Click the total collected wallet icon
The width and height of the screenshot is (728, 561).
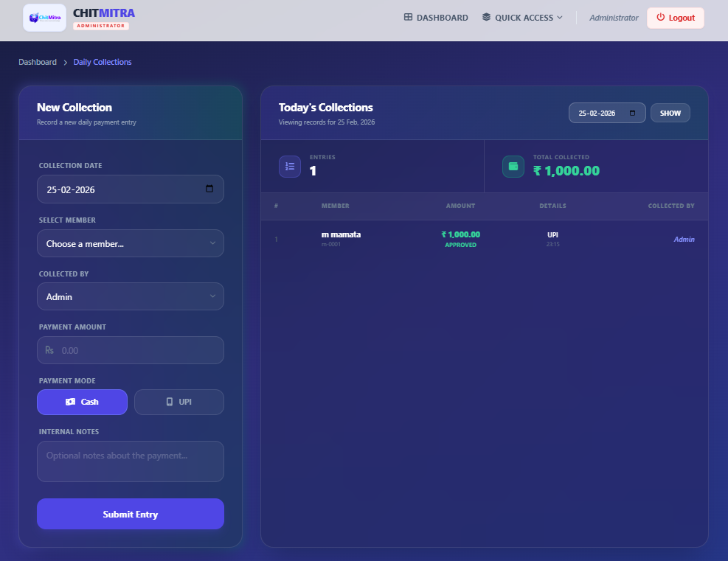click(513, 167)
